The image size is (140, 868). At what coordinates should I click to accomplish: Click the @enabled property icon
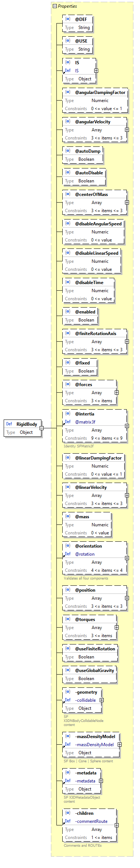tap(68, 312)
